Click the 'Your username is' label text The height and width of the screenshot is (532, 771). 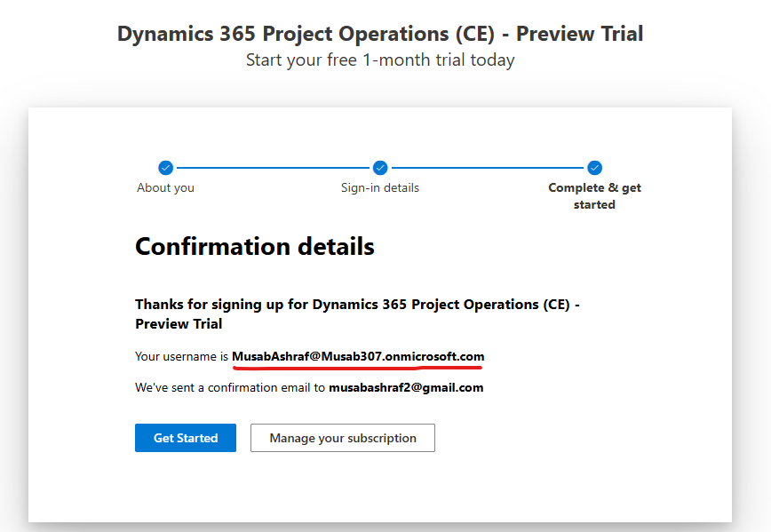coord(181,356)
